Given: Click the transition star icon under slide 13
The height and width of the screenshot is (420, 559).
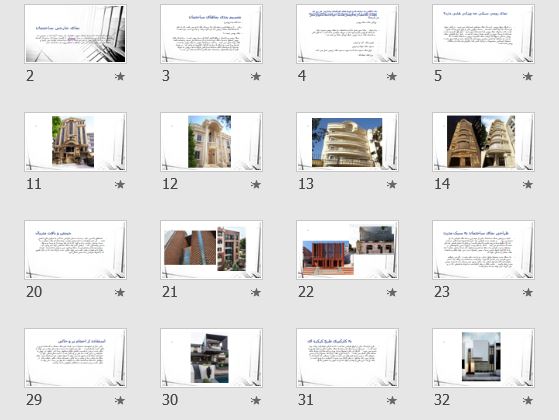Looking at the screenshot, I should (x=392, y=184).
